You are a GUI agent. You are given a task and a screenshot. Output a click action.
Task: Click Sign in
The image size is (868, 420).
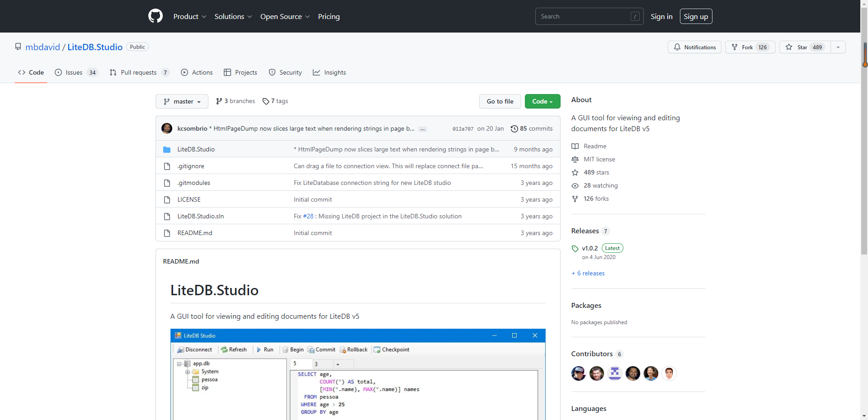661,16
